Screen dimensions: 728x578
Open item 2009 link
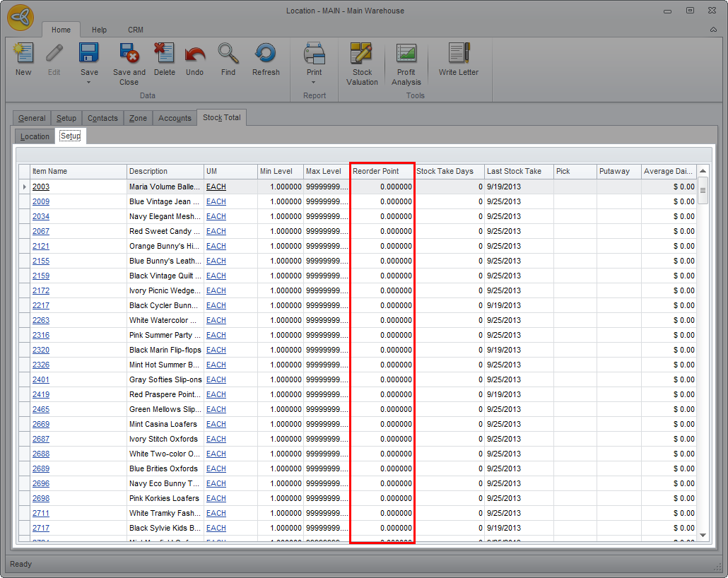(x=41, y=201)
